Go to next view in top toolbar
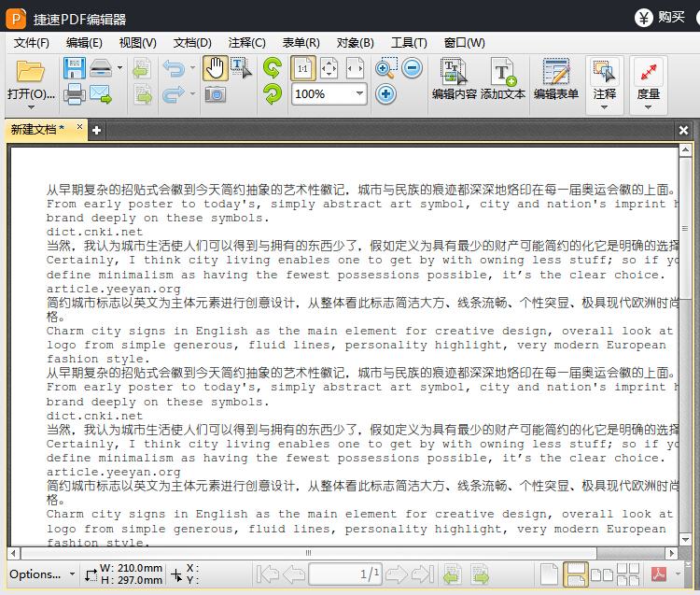The image size is (700, 595). [x=142, y=94]
